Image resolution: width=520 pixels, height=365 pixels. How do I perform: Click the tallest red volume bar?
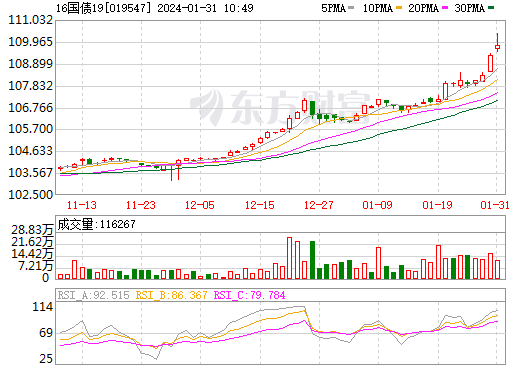click(x=289, y=258)
